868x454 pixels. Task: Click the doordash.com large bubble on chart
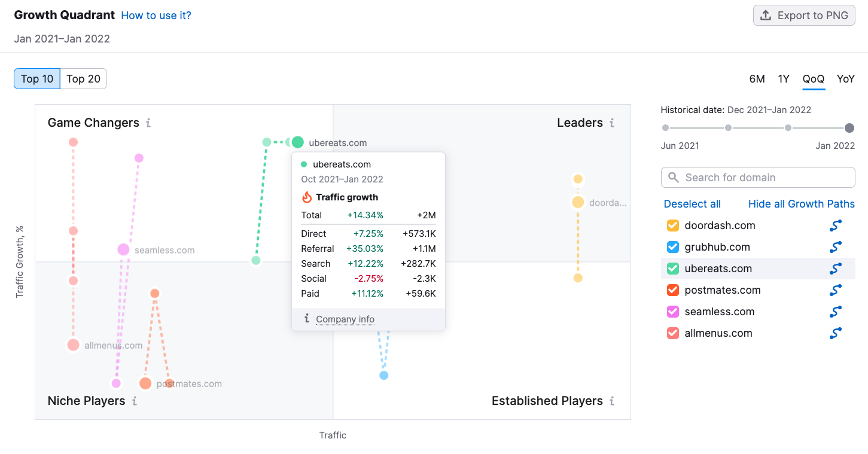tap(578, 202)
